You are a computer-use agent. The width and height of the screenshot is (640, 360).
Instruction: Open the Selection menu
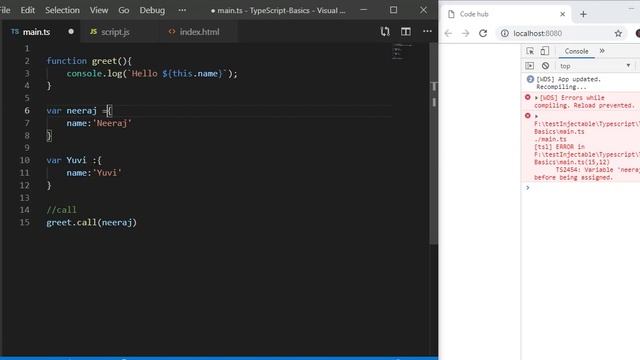click(62, 10)
